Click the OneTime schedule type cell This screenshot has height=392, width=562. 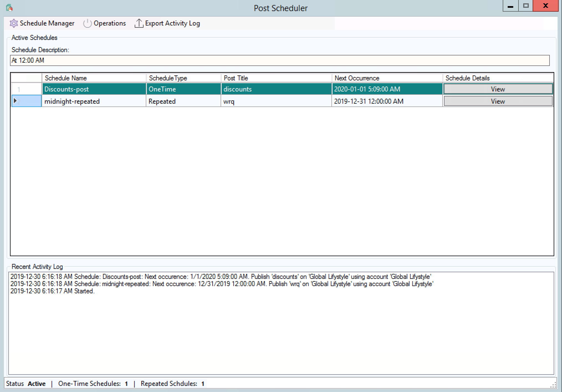pos(183,89)
